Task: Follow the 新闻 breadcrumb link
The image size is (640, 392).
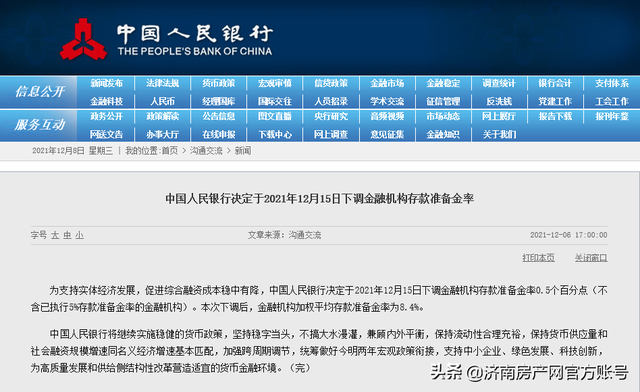Action: (243, 151)
